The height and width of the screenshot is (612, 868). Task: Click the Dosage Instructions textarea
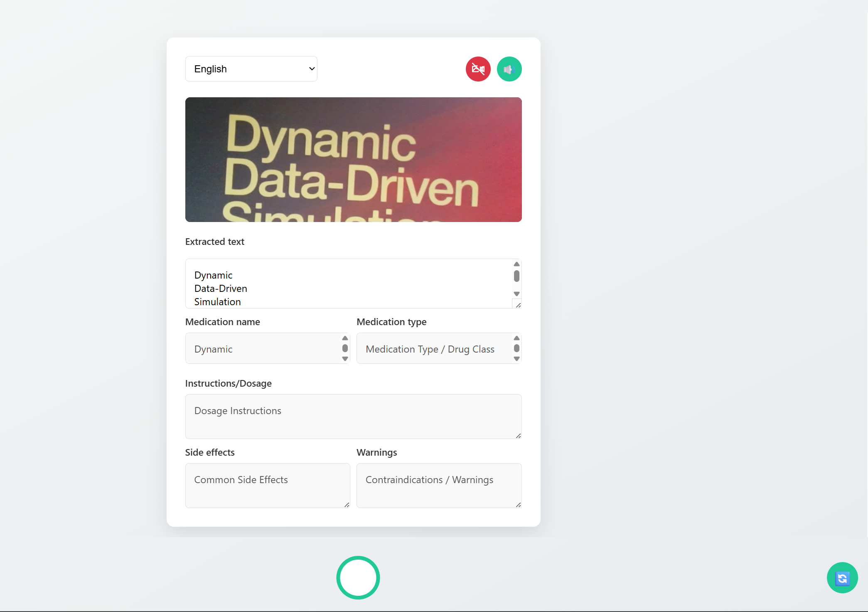(353, 416)
